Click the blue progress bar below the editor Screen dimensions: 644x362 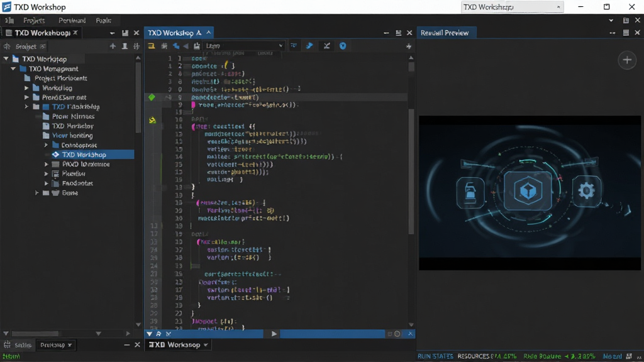[332, 334]
